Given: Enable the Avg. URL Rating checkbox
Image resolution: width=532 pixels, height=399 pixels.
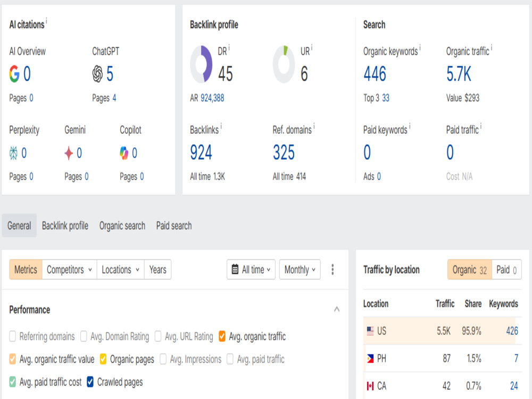Looking at the screenshot, I should [158, 336].
